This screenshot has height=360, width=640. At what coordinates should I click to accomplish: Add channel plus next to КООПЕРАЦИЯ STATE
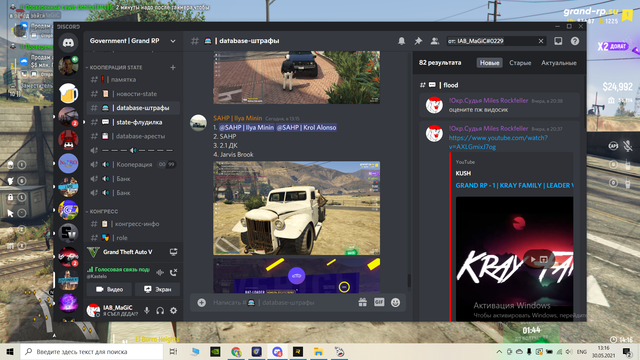(x=173, y=67)
